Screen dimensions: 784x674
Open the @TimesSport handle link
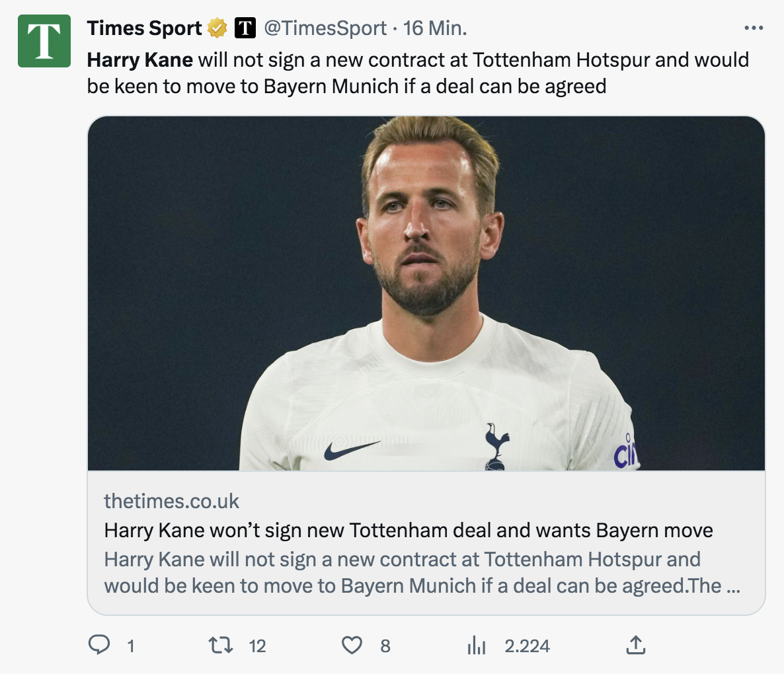[325, 28]
